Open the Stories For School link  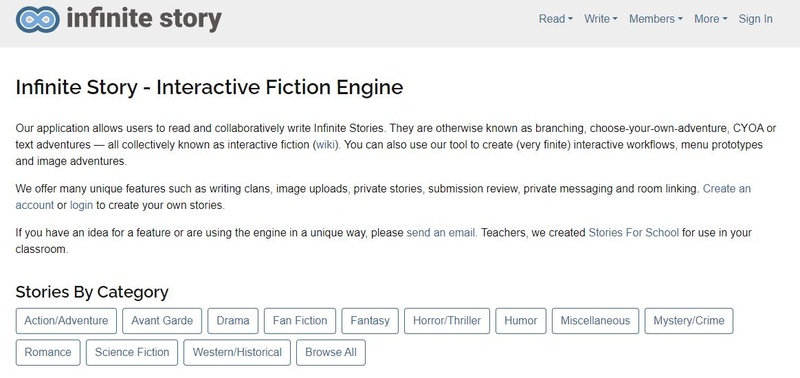pyautogui.click(x=633, y=233)
